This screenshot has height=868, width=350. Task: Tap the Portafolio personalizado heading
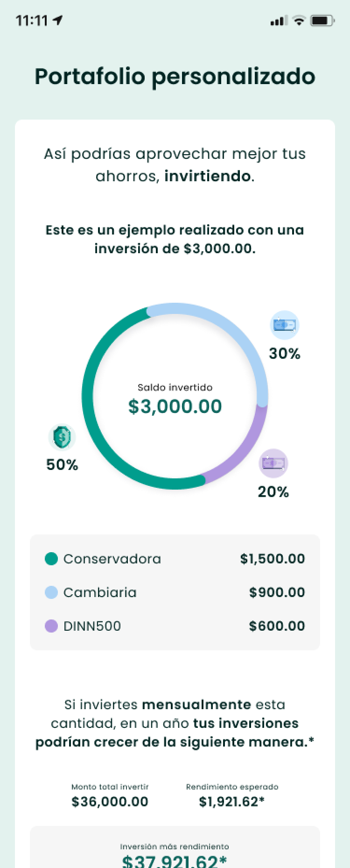(x=175, y=76)
